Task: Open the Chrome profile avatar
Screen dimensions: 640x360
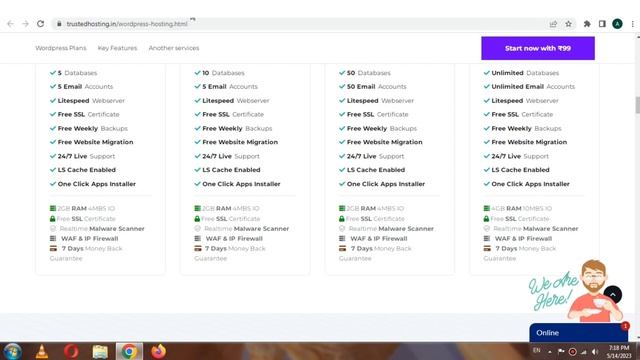Action: [617, 24]
